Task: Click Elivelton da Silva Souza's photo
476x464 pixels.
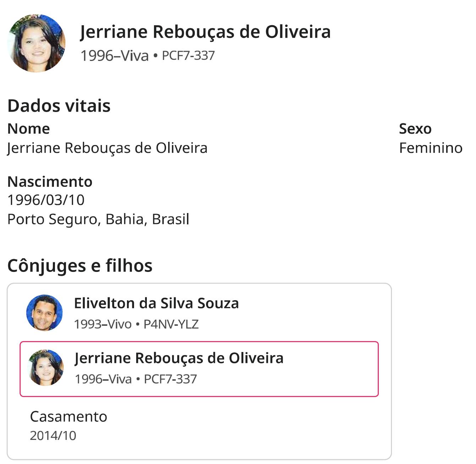Action: 45,313
